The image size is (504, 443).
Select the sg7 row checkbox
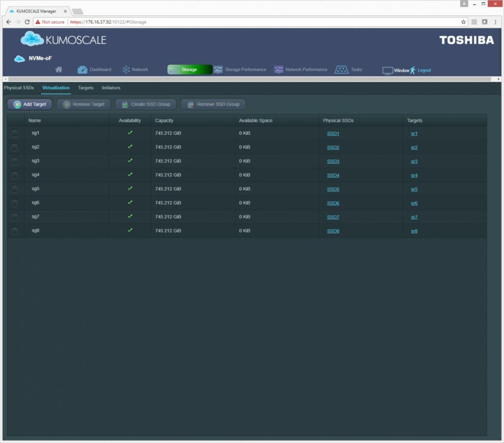click(x=14, y=217)
